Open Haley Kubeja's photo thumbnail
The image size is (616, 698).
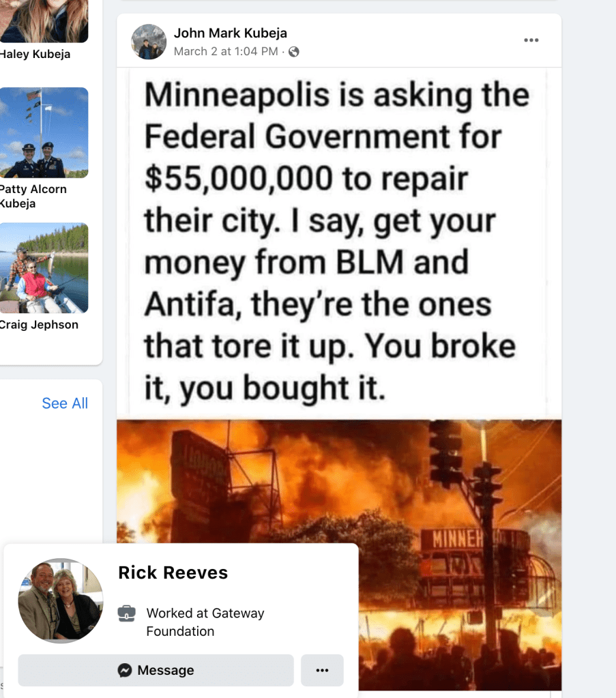[x=44, y=21]
